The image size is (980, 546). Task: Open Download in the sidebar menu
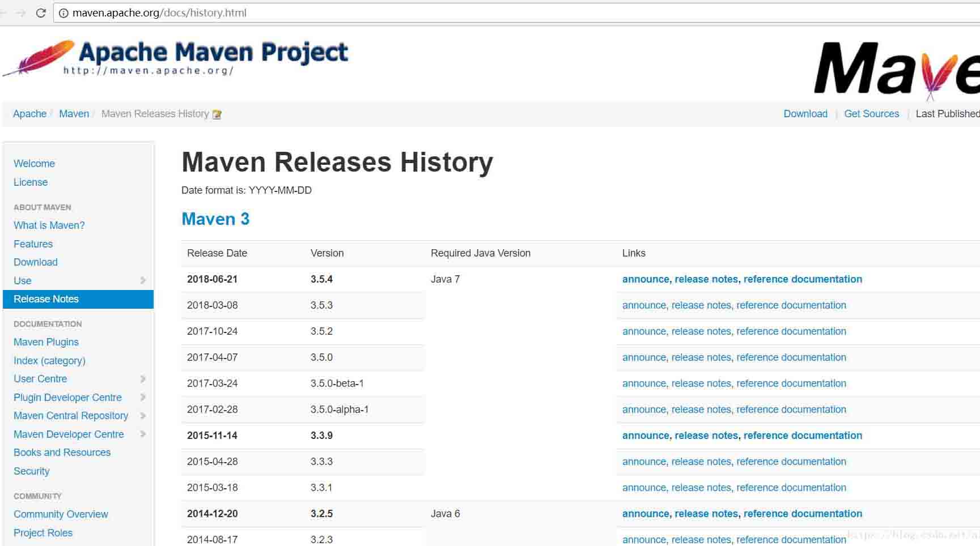click(36, 262)
